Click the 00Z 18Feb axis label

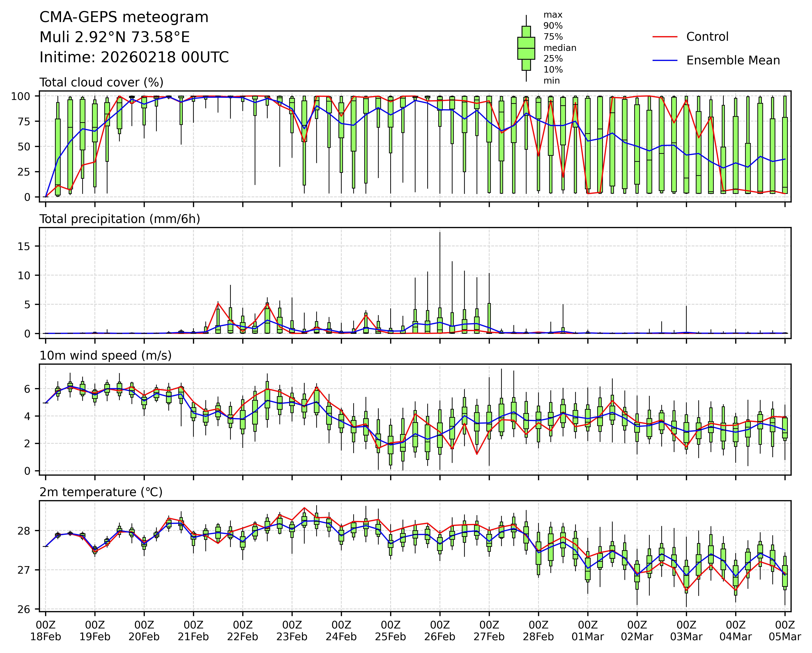pos(46,631)
